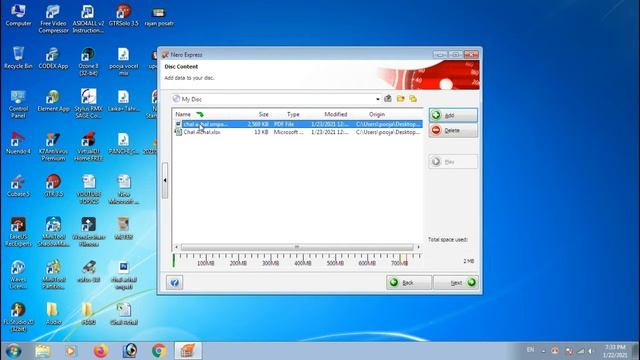Open Windows Media Player from taskbar

click(x=71, y=351)
